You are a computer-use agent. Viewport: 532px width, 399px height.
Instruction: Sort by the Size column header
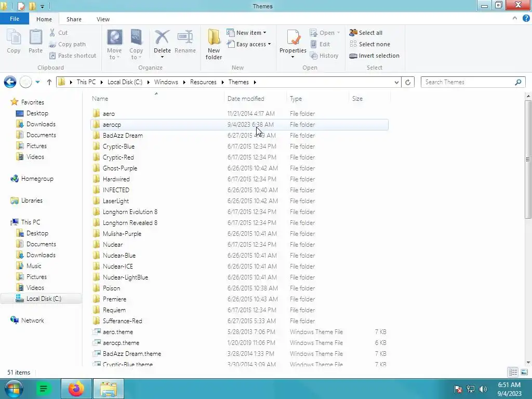[369, 98]
